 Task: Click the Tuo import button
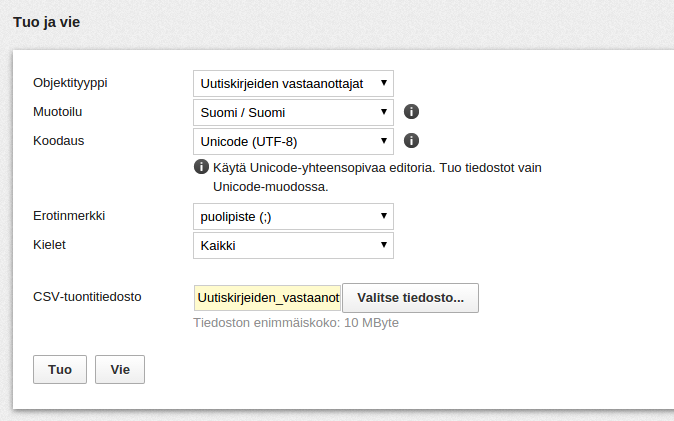(60, 369)
